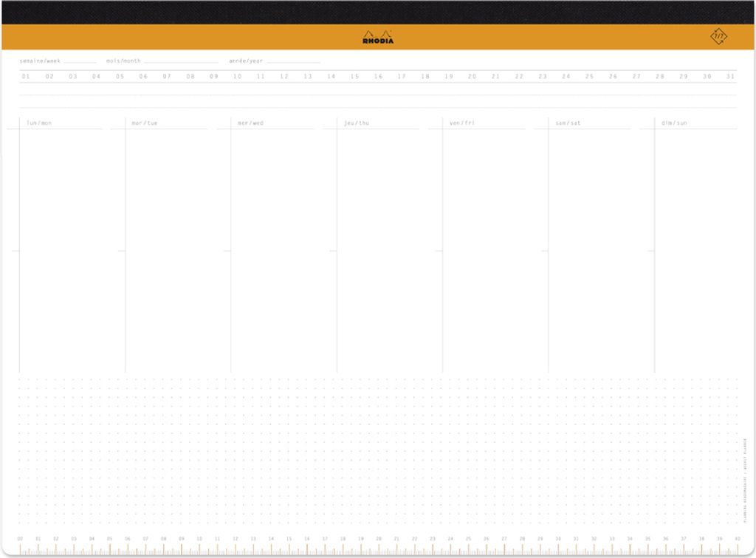Screen dimensions: 756x558
Task: Click the ven/fri column header
Action: tap(462, 123)
